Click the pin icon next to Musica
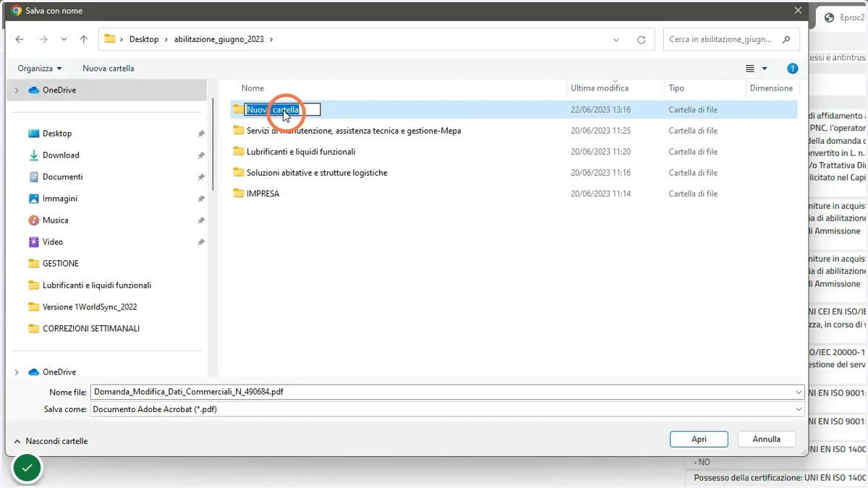This screenshot has width=868, height=488. [201, 221]
